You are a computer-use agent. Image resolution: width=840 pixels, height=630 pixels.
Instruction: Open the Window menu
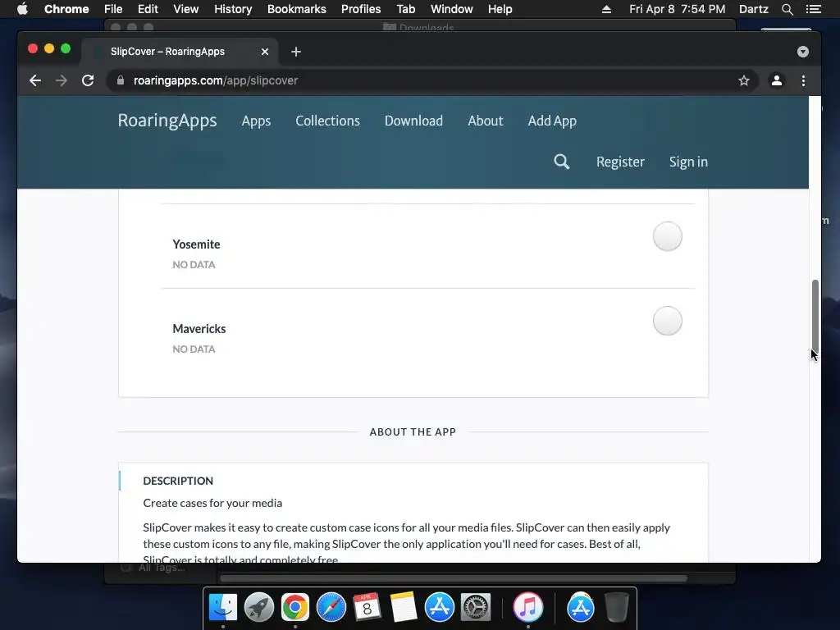[452, 9]
